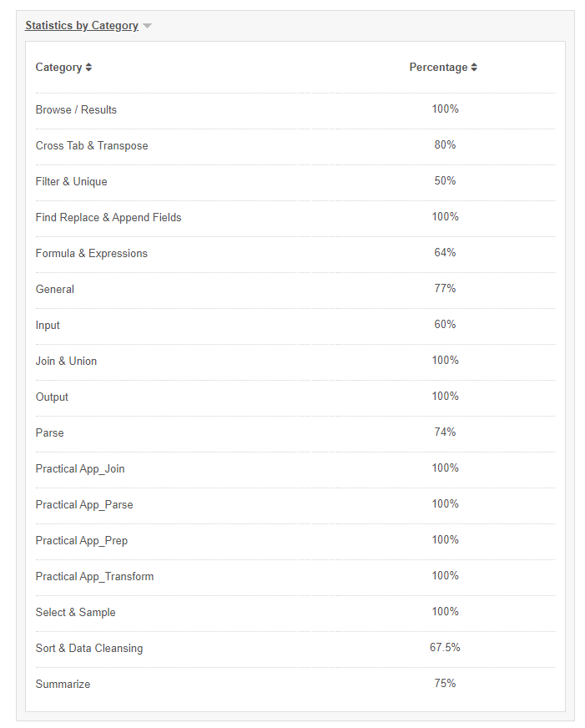Open the Practical App_Prep category
Image resolution: width=585 pixels, height=728 pixels.
81,540
